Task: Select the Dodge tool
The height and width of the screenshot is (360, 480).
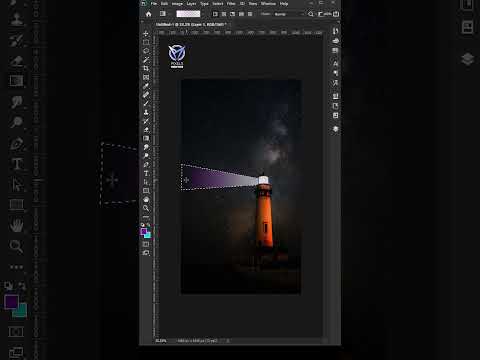Action: click(x=146, y=156)
